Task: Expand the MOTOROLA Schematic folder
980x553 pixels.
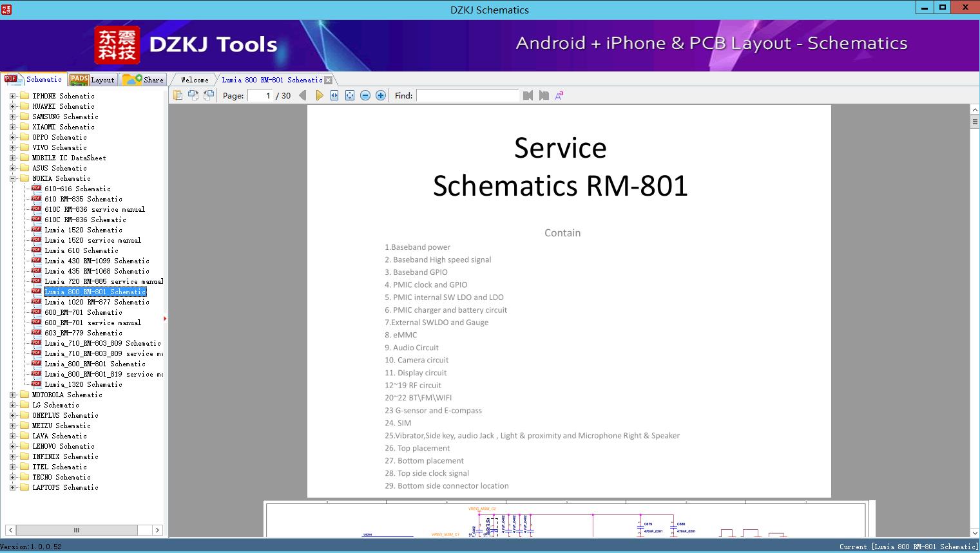Action: pyautogui.click(x=12, y=395)
